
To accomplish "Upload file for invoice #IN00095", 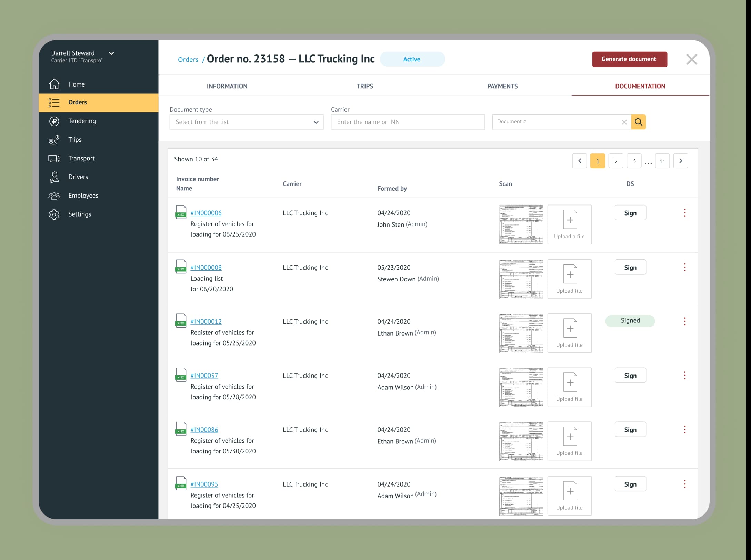I will tap(570, 496).
